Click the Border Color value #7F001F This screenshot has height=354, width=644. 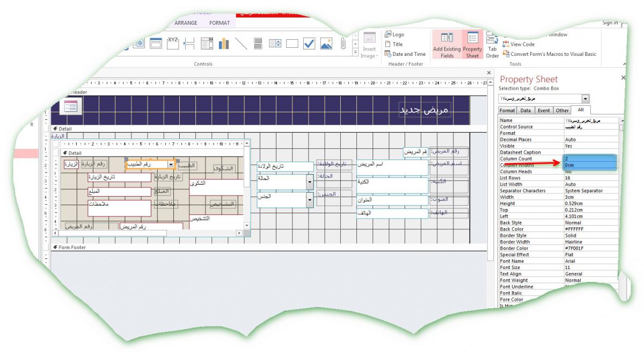591,248
